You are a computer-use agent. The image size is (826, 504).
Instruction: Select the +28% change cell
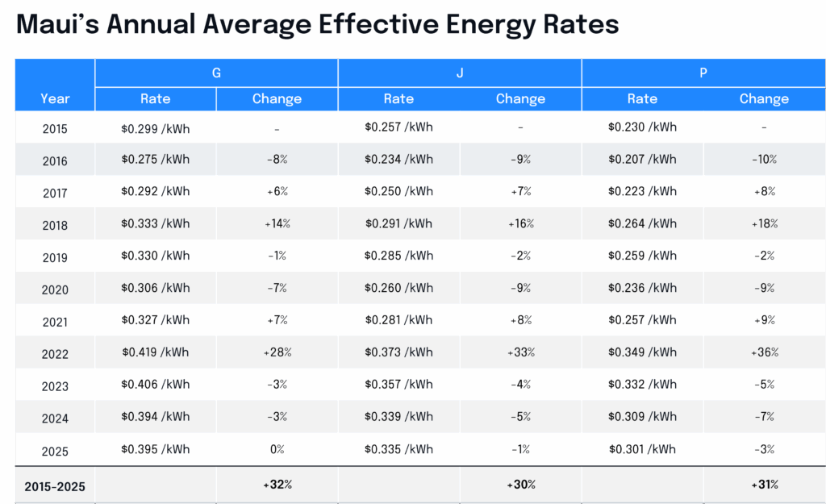(x=277, y=352)
